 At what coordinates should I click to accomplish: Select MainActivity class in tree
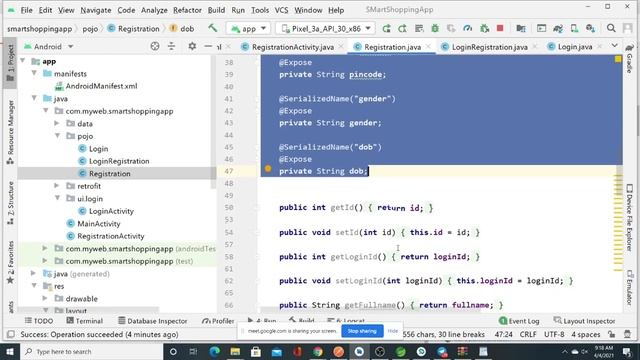click(x=99, y=224)
